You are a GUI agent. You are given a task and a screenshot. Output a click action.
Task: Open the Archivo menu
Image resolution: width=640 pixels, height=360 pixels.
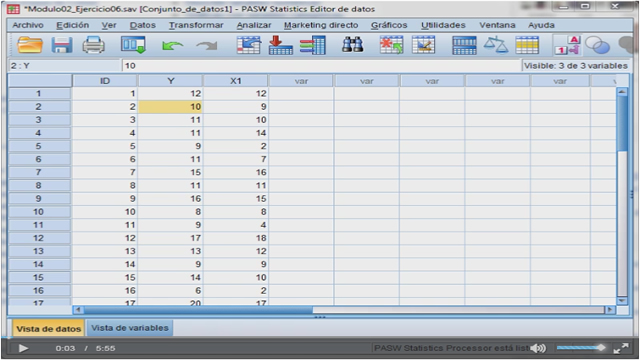pos(28,25)
